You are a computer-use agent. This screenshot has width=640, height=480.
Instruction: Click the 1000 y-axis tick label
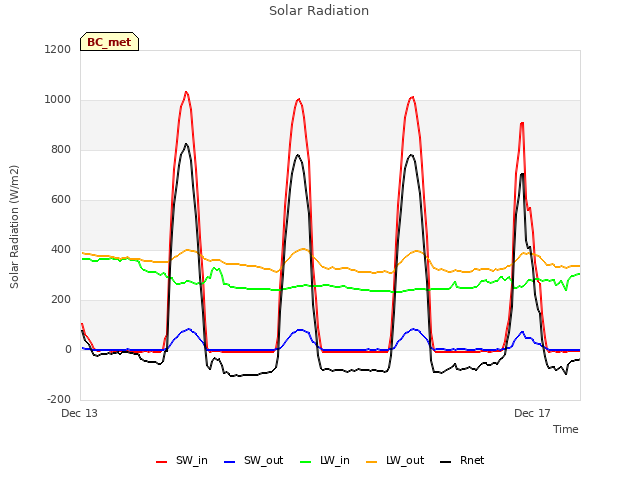click(x=58, y=100)
